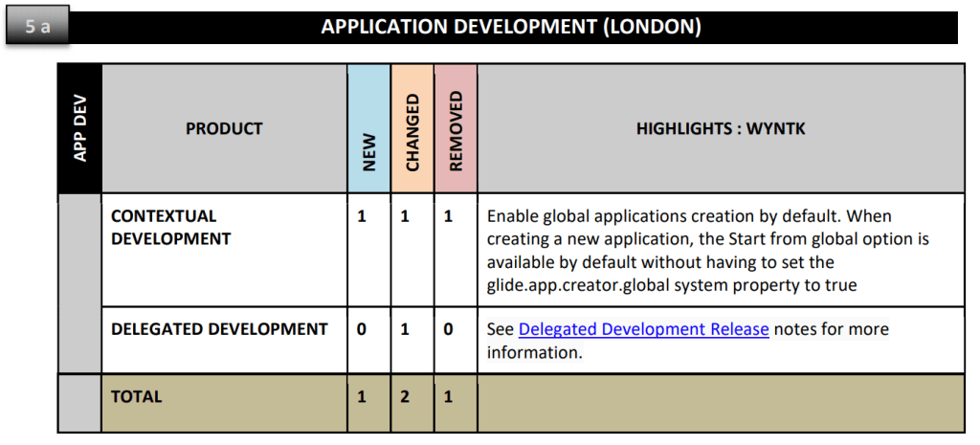The width and height of the screenshot is (980, 445).
Task: Click the DELEGATED DEVELOPMENT product cell
Action: click(219, 329)
